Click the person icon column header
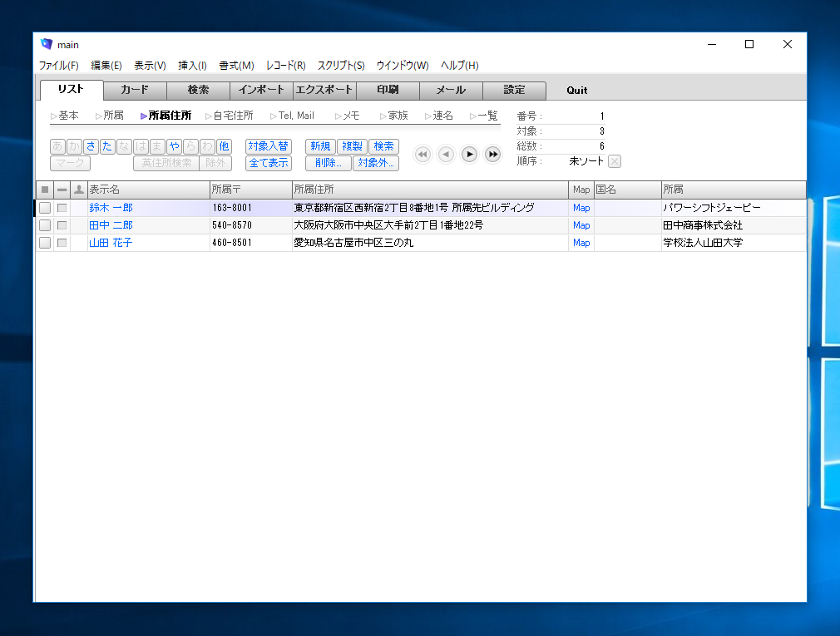The image size is (840, 636). click(x=79, y=190)
